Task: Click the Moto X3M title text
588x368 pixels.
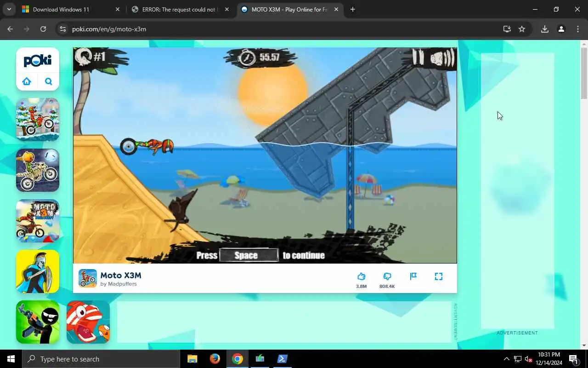Action: [x=121, y=275]
